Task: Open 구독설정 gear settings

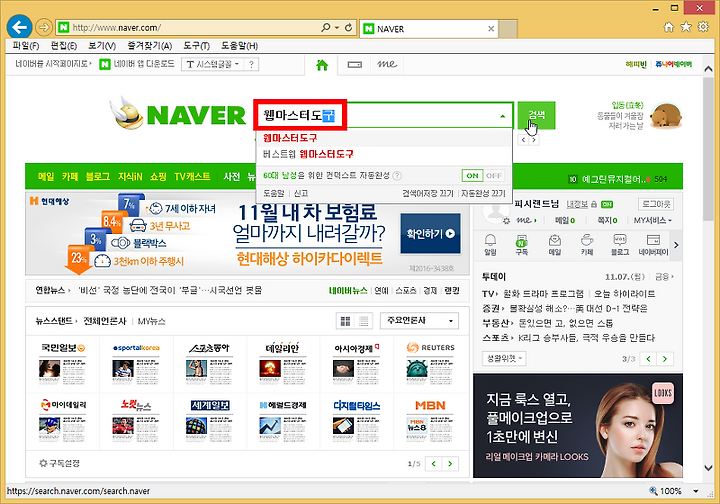Action: coord(60,463)
